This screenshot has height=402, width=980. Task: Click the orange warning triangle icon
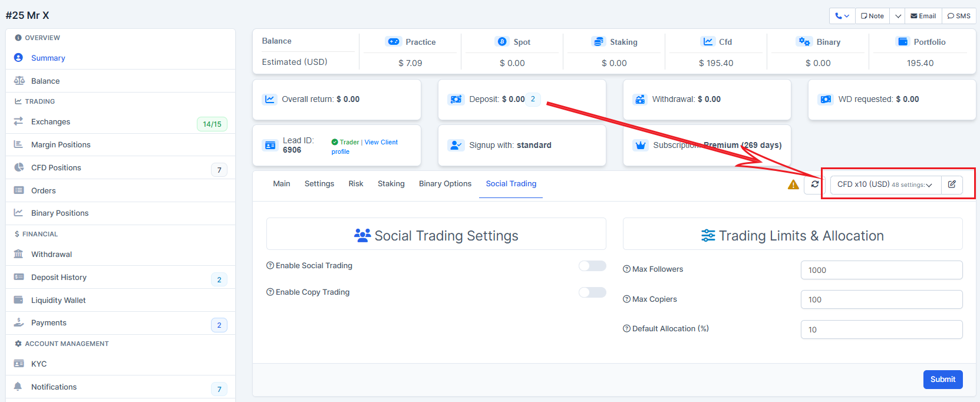tap(793, 184)
